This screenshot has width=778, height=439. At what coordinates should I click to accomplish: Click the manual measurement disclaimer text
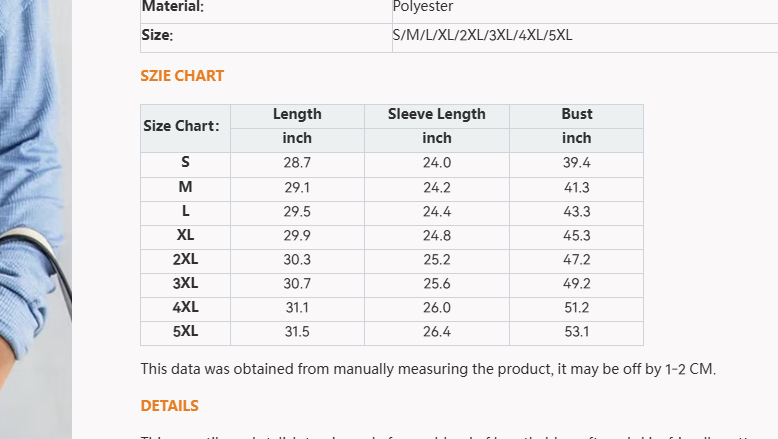(x=428, y=369)
